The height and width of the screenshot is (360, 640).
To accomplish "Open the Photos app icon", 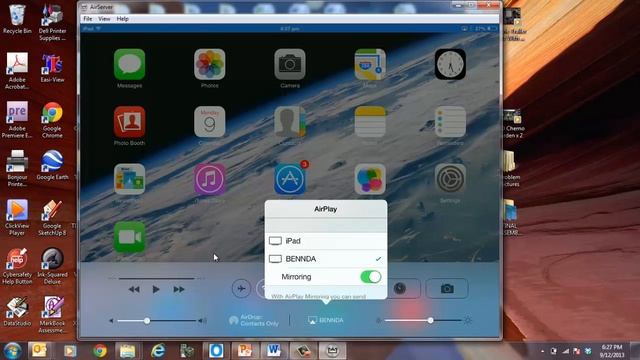I will 209,64.
